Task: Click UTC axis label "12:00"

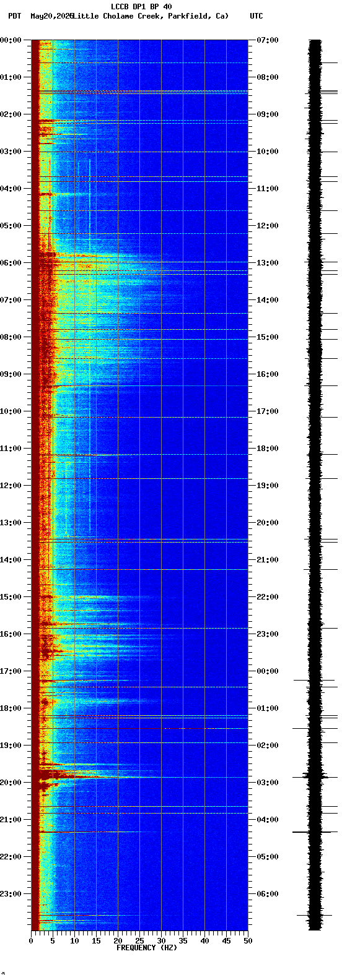Action: (x=268, y=226)
